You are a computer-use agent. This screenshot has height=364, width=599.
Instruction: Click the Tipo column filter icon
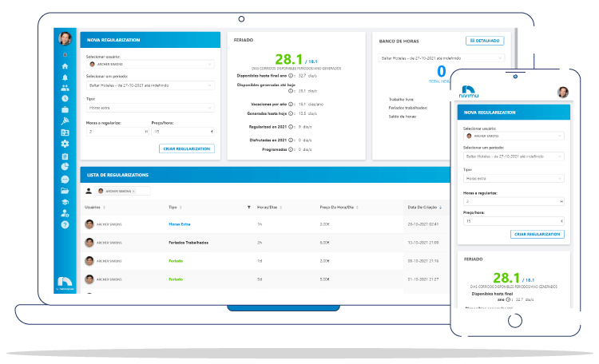coord(249,207)
